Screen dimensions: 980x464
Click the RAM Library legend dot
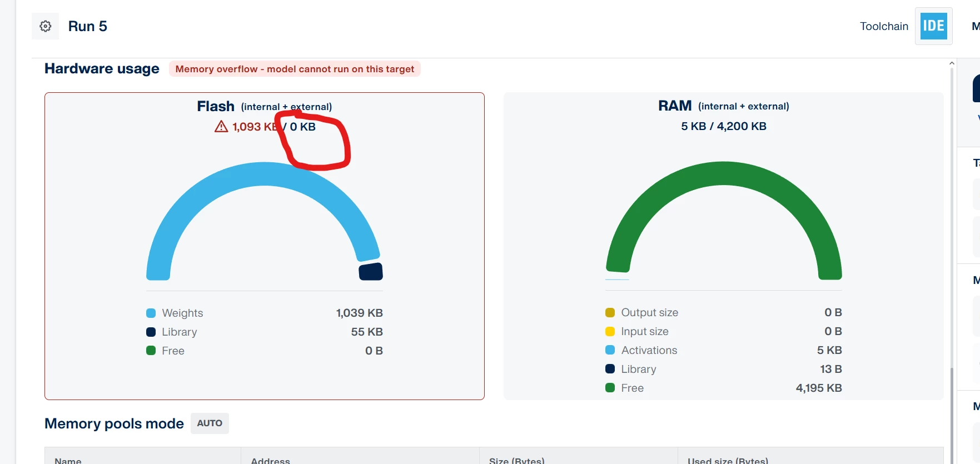pos(610,369)
